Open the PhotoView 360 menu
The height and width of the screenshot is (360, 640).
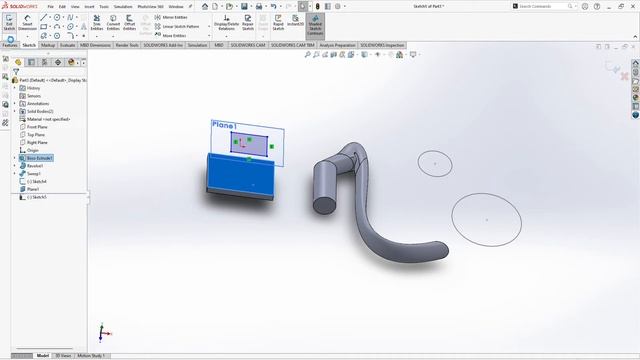pyautogui.click(x=150, y=7)
